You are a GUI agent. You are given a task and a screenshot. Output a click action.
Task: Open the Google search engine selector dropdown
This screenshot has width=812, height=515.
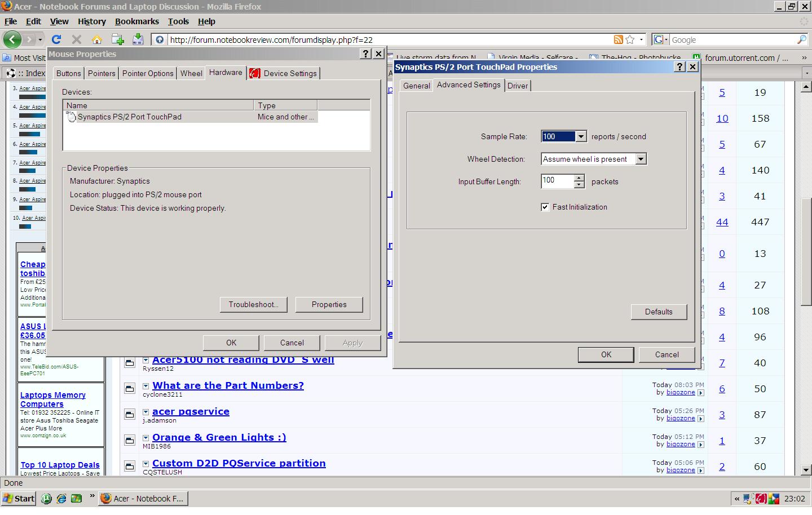660,39
